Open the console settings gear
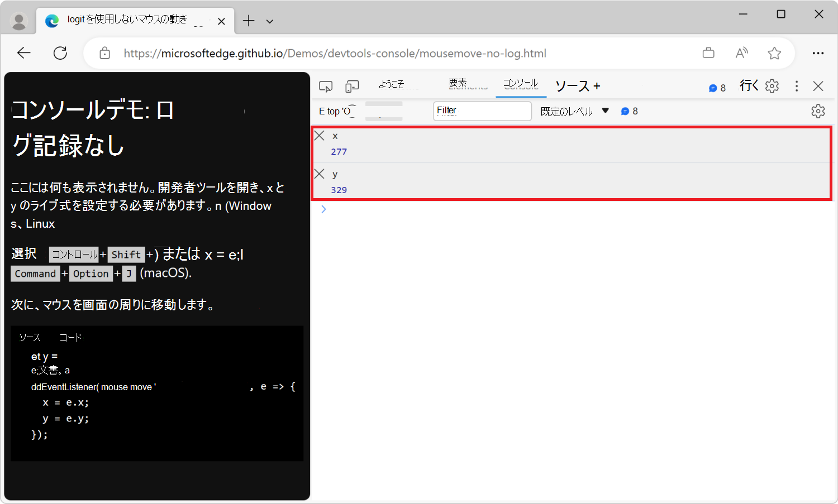Image resolution: width=838 pixels, height=504 pixels. coord(818,111)
